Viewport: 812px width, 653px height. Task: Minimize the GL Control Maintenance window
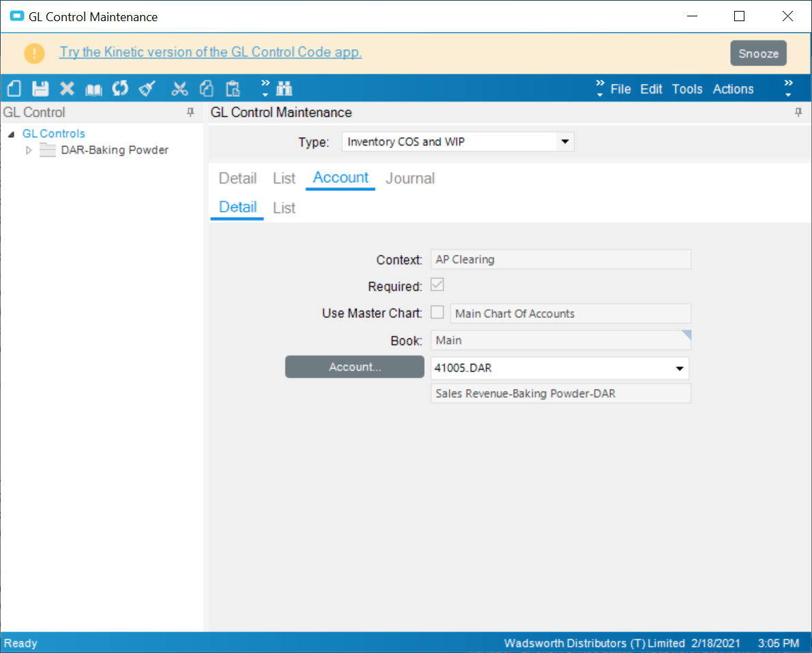pos(692,16)
